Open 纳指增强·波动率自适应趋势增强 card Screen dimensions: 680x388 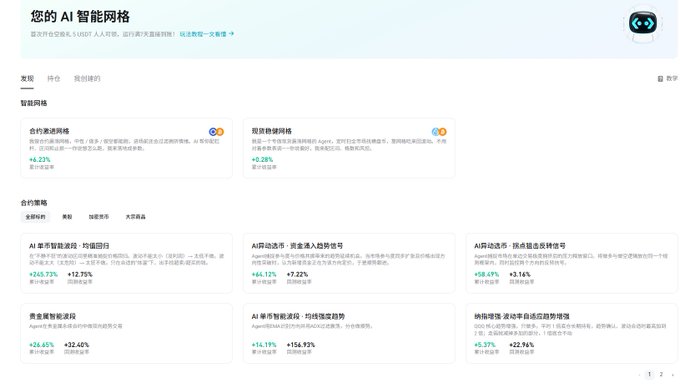572,333
